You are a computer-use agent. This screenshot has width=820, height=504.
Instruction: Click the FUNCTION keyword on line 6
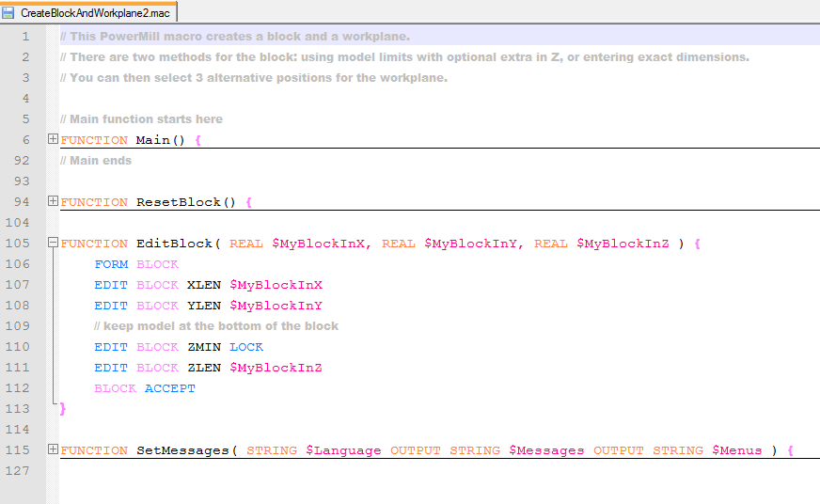(x=94, y=140)
